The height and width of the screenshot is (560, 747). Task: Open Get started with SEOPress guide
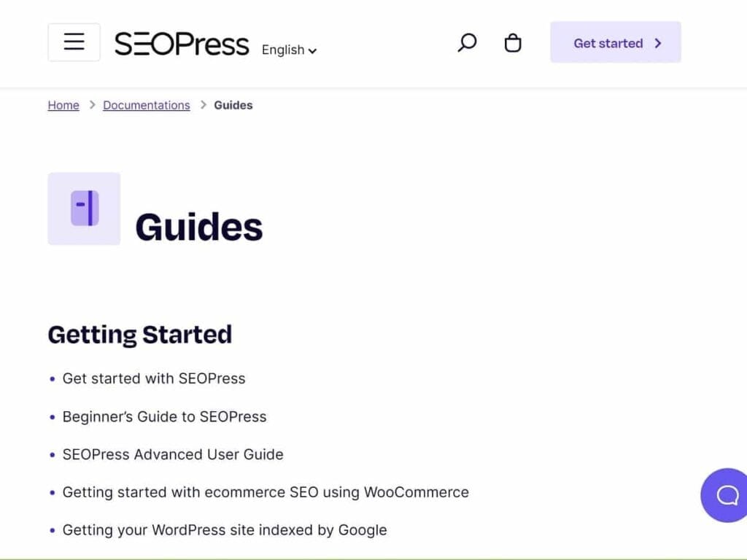153,378
